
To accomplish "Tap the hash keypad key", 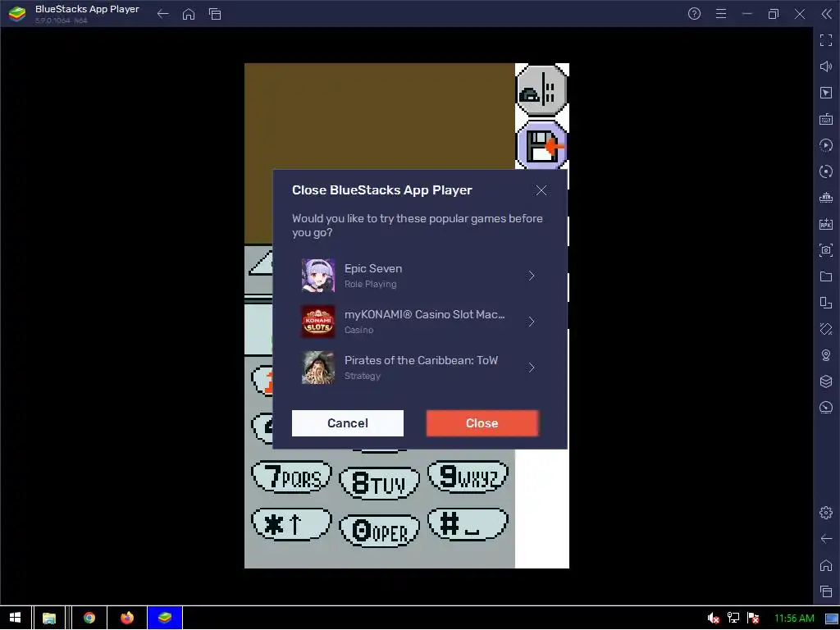I will click(468, 524).
